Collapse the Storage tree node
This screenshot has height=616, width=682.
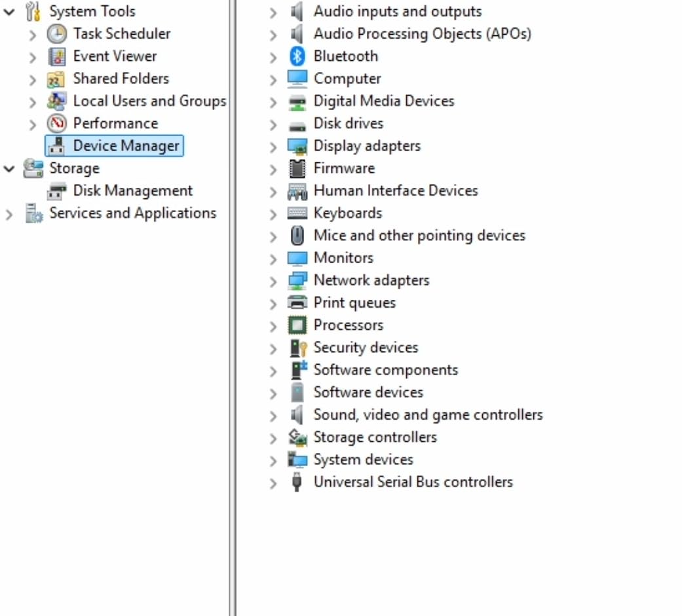(x=9, y=169)
